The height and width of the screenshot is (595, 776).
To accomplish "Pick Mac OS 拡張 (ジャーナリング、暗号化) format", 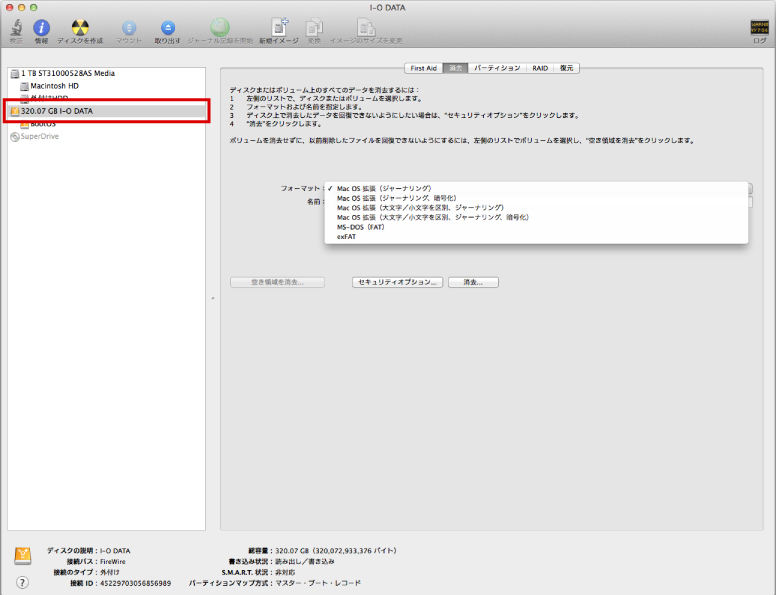I will [x=396, y=198].
